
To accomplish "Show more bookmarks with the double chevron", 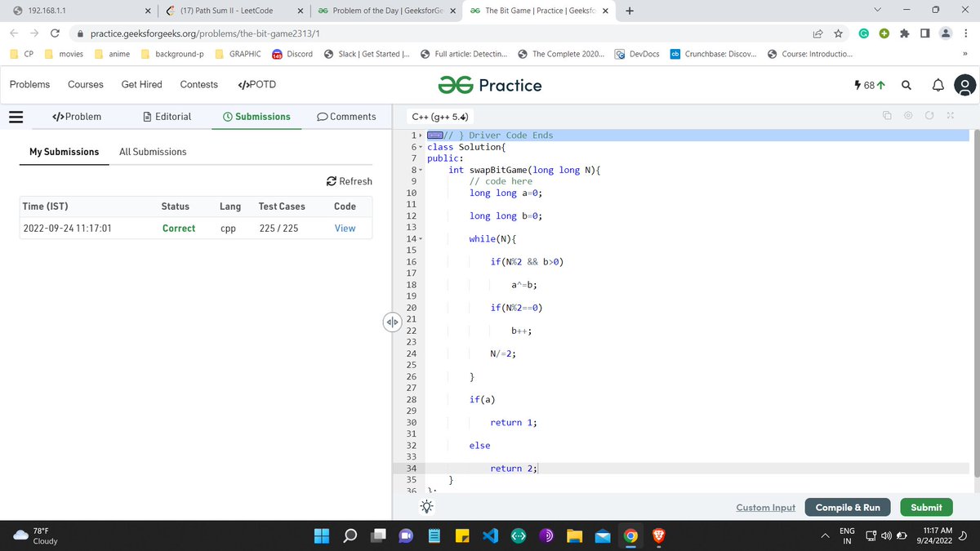I will pos(965,54).
